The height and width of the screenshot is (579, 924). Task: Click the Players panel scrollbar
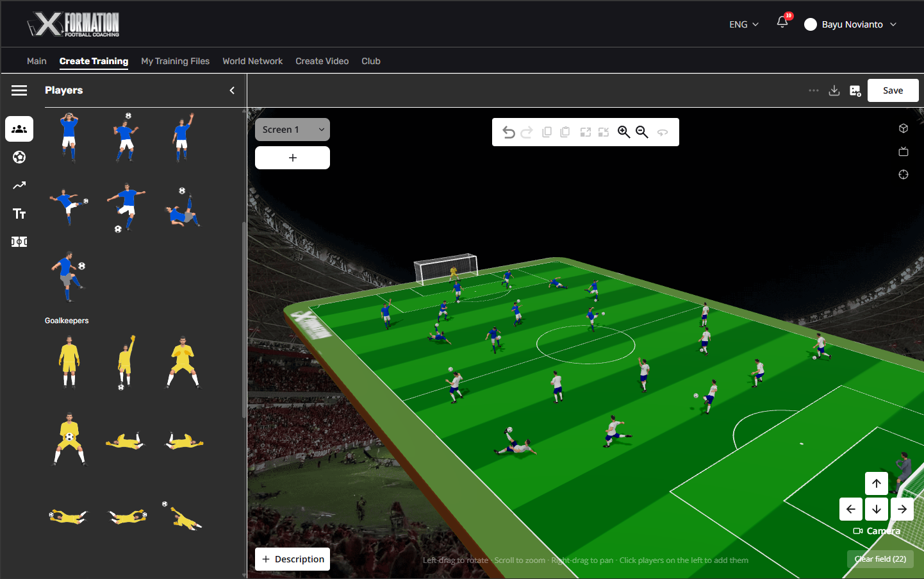point(243,321)
